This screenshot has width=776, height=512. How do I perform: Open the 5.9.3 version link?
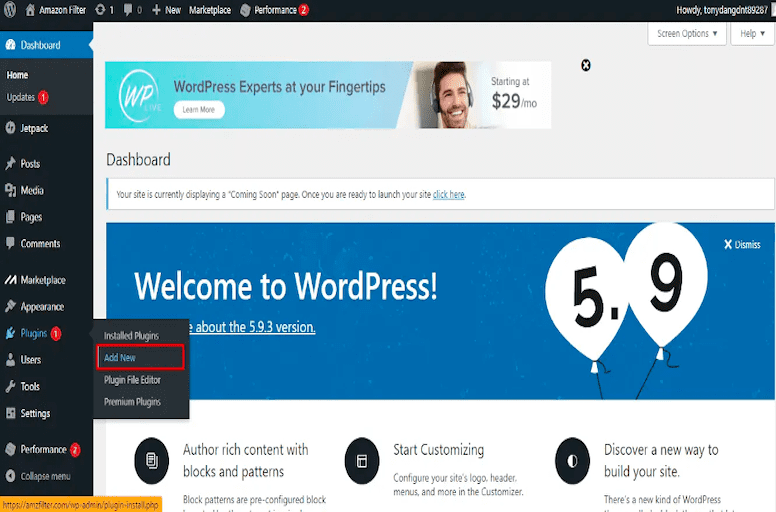pos(252,327)
